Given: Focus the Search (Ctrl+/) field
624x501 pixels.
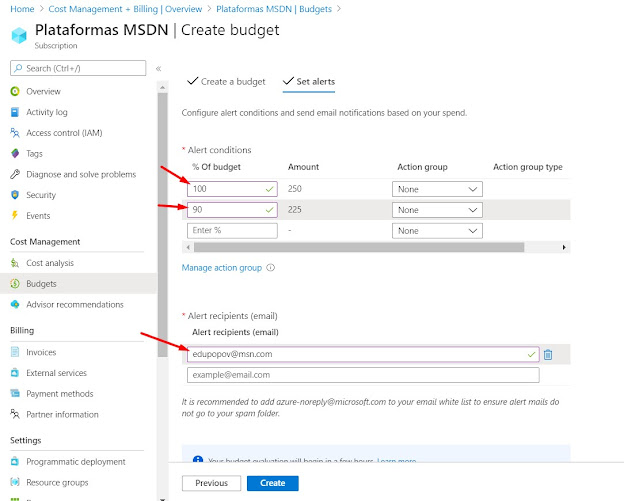Looking at the screenshot, I should point(78,68).
